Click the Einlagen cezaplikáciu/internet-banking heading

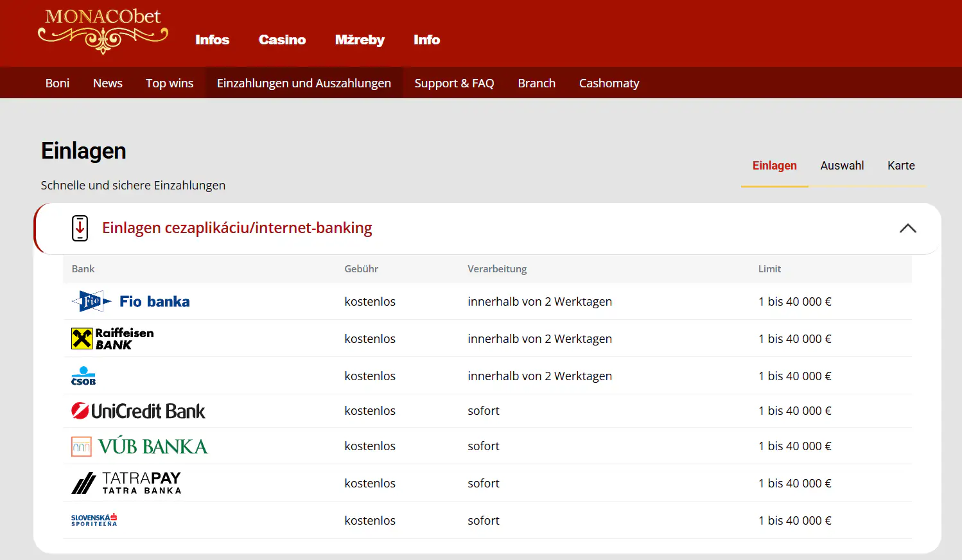click(237, 228)
